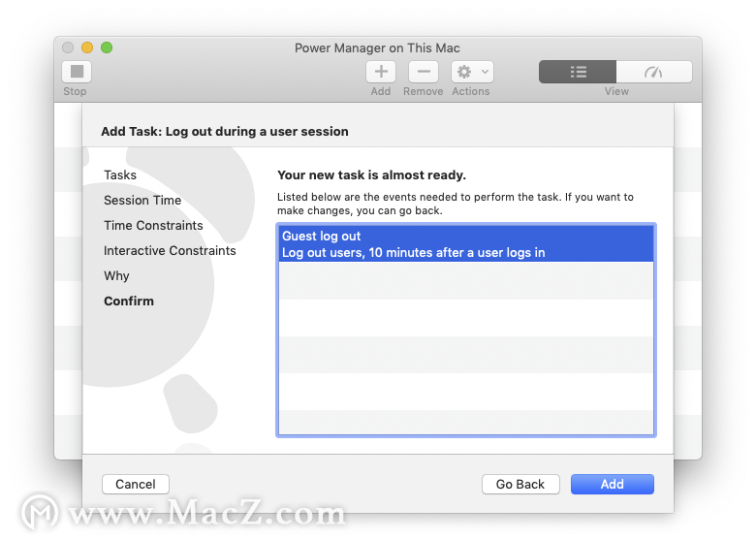Screen dimensions: 756x539
Task: Select the Interactive Constraints step
Action: [x=170, y=251]
